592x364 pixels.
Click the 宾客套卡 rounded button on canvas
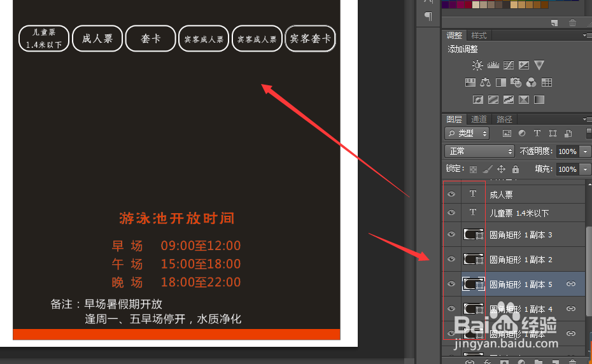(311, 39)
